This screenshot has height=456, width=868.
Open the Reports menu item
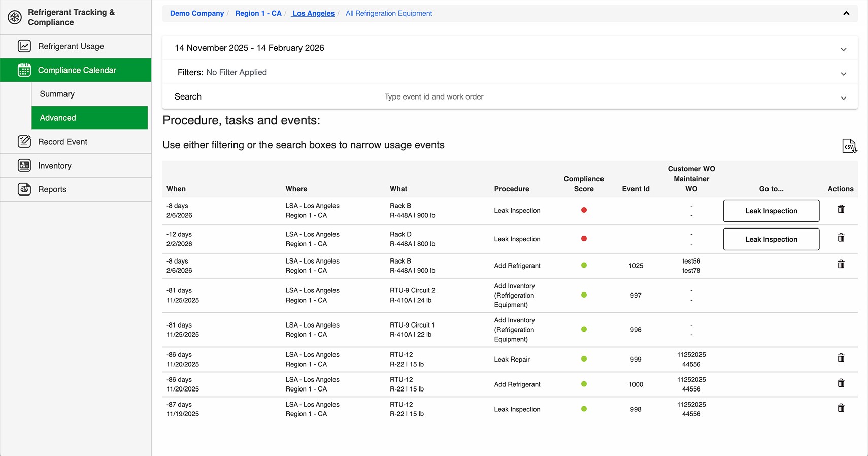[76, 189]
